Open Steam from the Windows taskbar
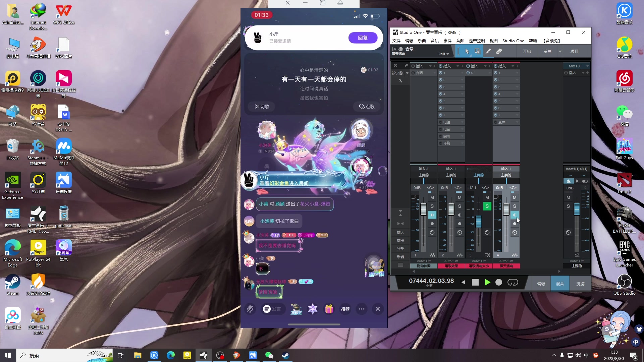This screenshot has width=644, height=362. (x=285, y=355)
